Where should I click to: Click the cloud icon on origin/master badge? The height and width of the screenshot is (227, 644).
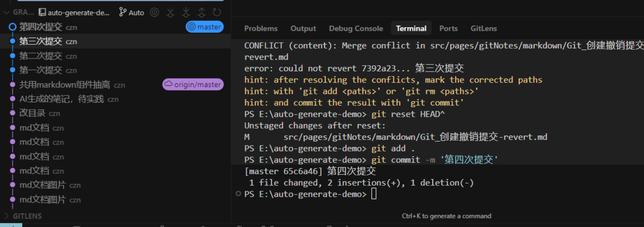168,85
